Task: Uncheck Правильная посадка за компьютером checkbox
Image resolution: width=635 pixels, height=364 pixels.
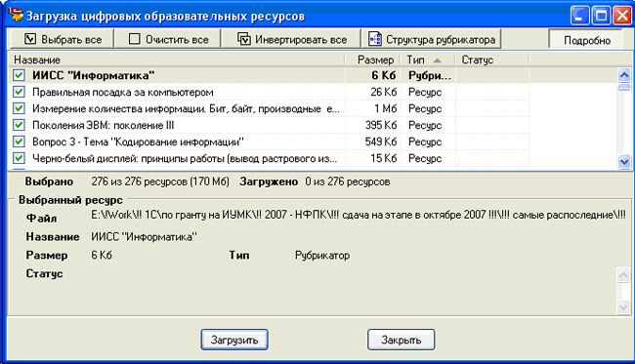Action: [x=19, y=92]
